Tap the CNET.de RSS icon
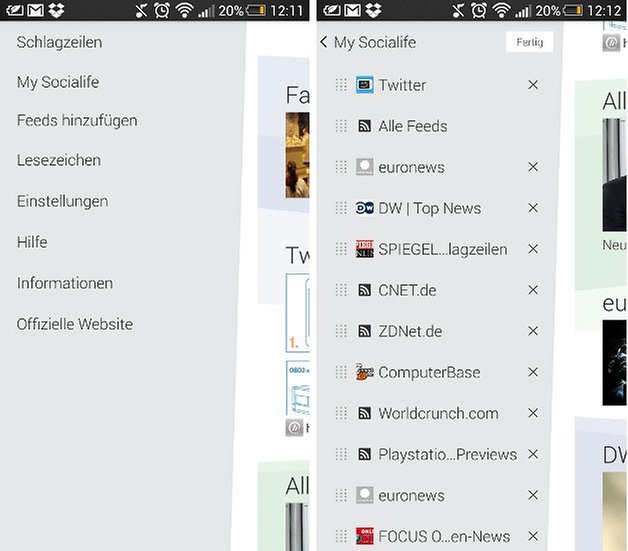 (364, 290)
